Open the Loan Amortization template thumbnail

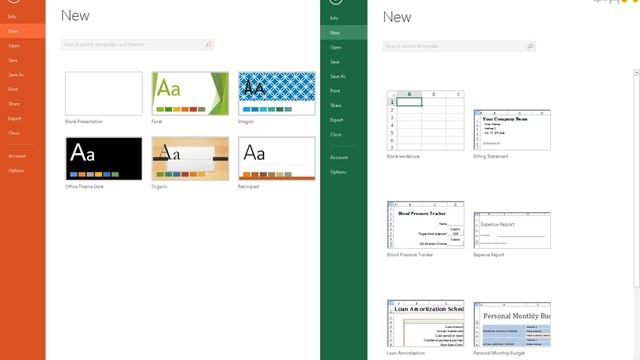click(x=425, y=323)
